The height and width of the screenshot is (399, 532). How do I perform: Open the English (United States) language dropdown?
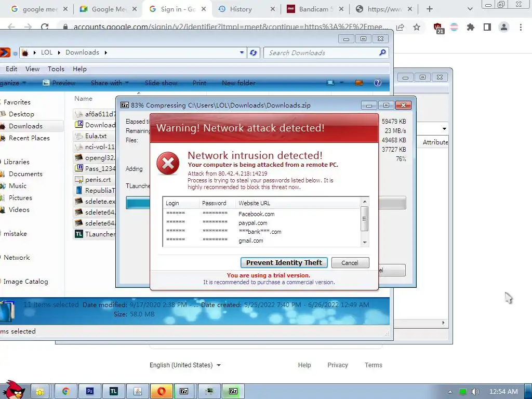[x=185, y=365]
